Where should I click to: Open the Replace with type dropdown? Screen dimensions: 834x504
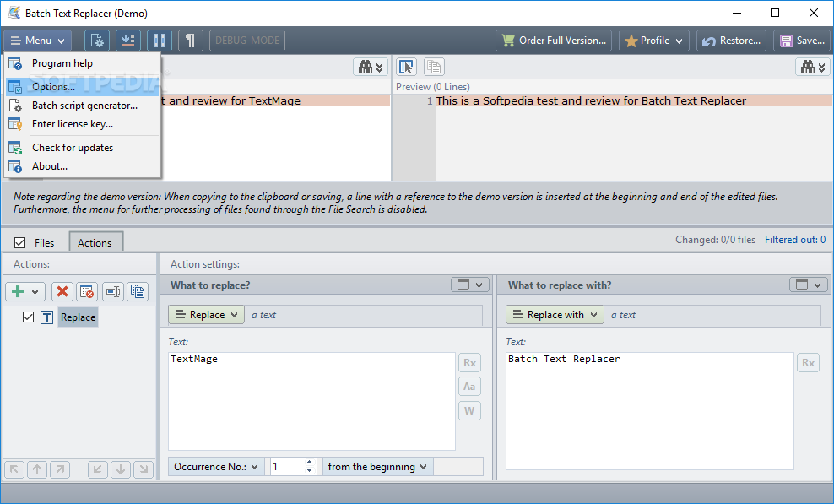[555, 315]
